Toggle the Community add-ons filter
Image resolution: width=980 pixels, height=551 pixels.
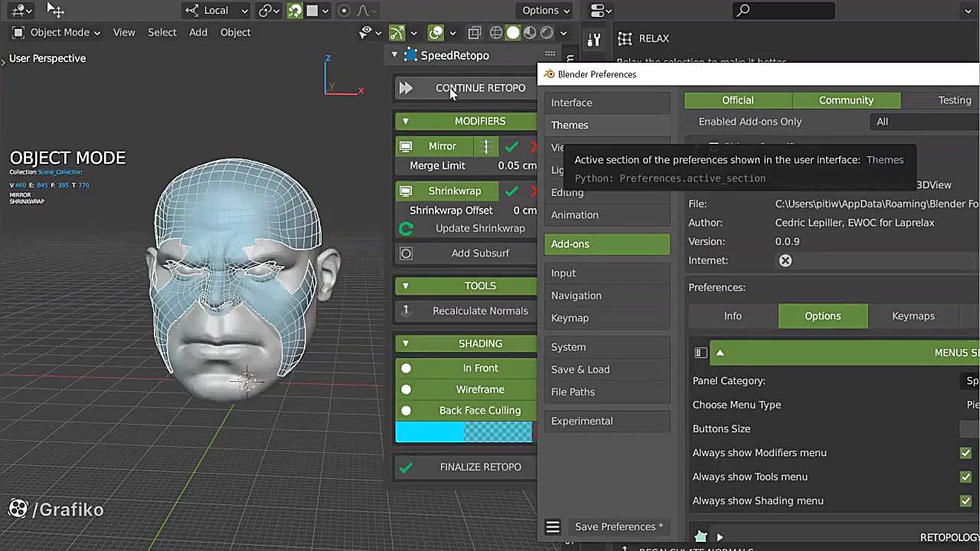click(x=846, y=100)
